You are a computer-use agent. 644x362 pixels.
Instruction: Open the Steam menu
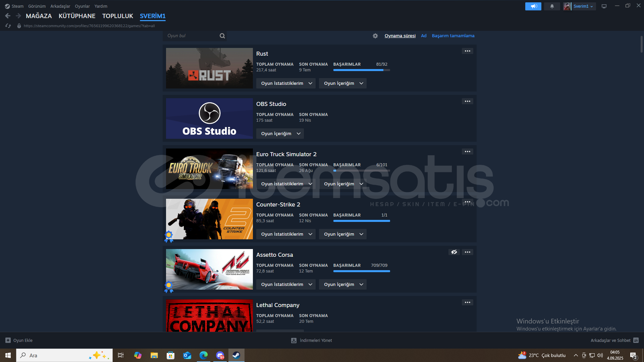[x=17, y=6]
